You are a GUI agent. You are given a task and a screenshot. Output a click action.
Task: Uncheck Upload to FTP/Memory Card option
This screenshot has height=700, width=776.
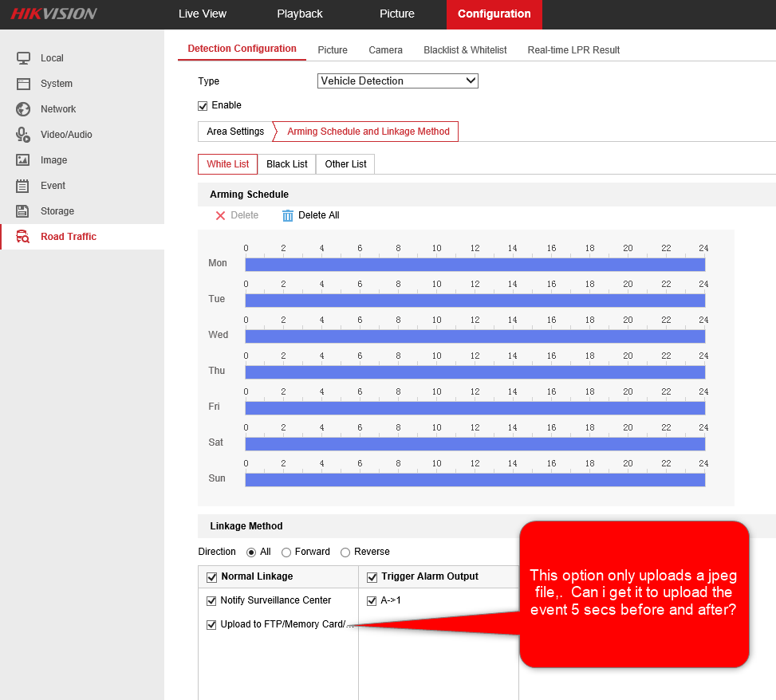point(211,624)
